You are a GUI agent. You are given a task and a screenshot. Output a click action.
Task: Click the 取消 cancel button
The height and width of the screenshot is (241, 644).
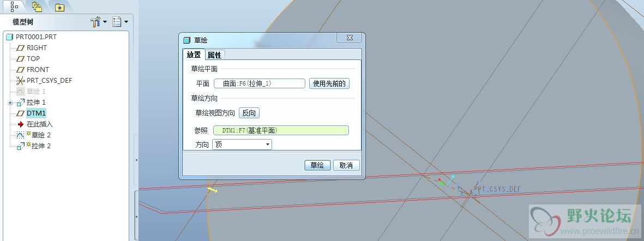(346, 165)
